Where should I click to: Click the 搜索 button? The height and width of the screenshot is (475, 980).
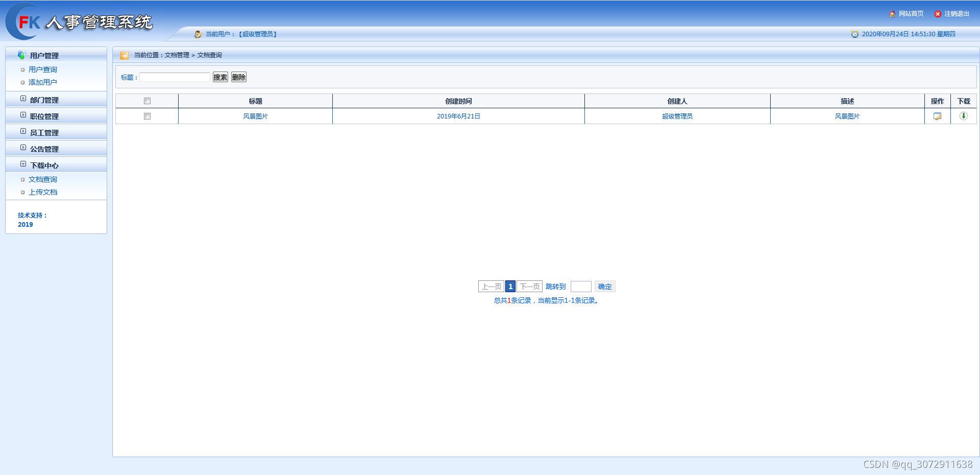point(220,77)
